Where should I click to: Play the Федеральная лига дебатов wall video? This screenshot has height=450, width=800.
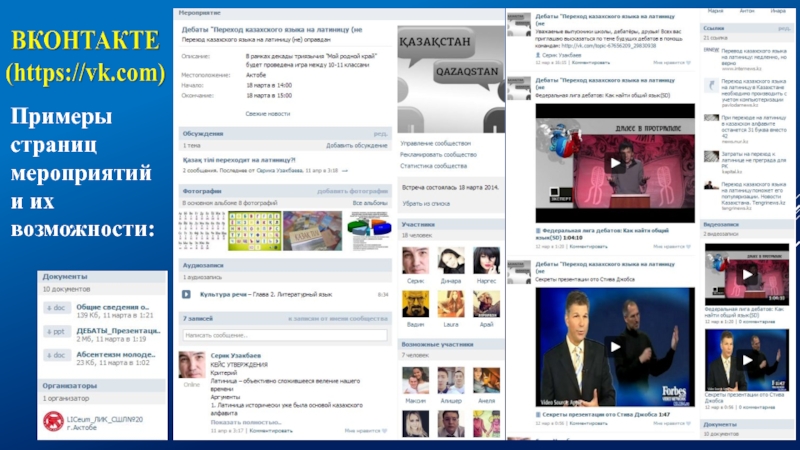click(x=615, y=163)
